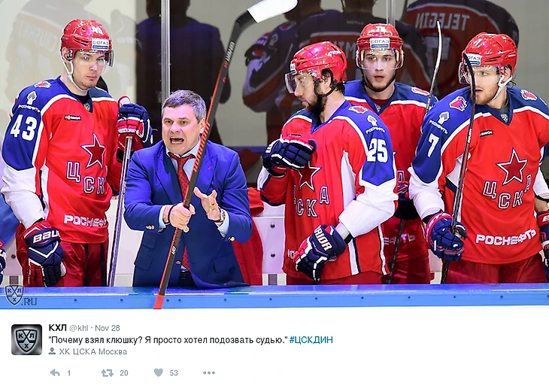Like the tweet with heart icon
Screen dimensions: 549x392
point(159,372)
